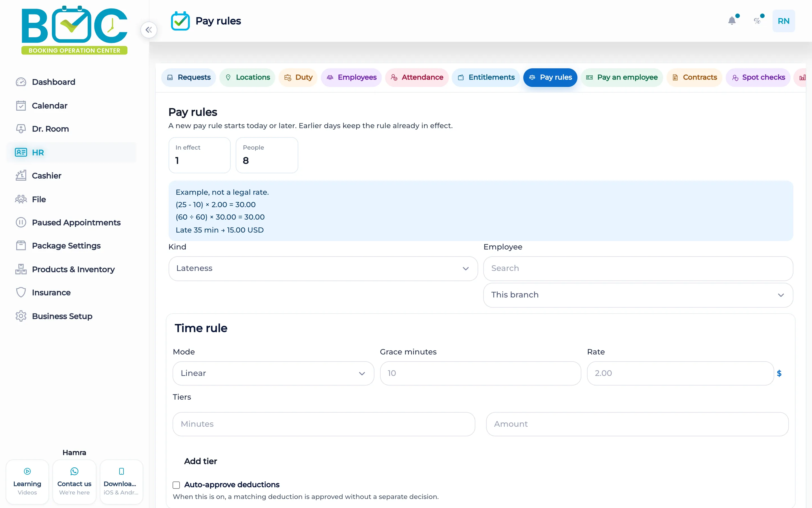This screenshot has width=812, height=508.
Task: Click the Pay rules header calendar-check icon
Action: click(x=180, y=21)
